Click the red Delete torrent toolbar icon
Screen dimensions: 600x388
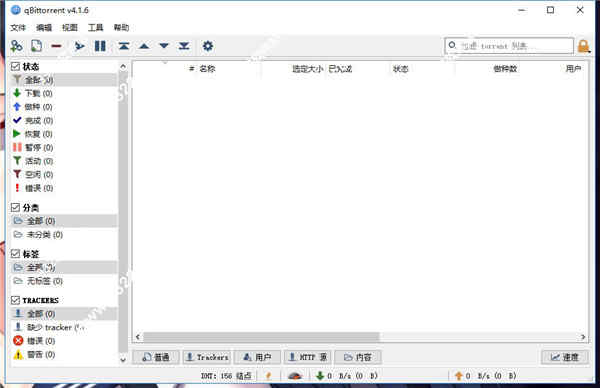pos(56,46)
